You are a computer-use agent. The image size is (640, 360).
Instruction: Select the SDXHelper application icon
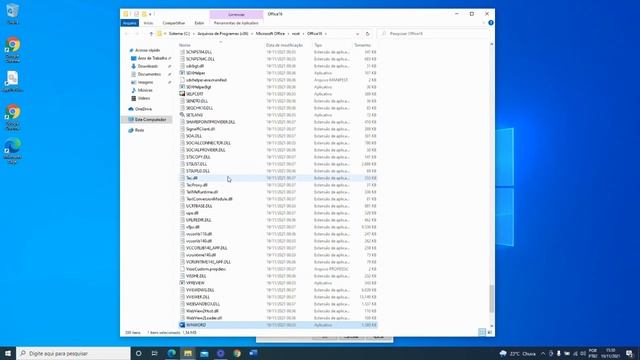point(182,73)
